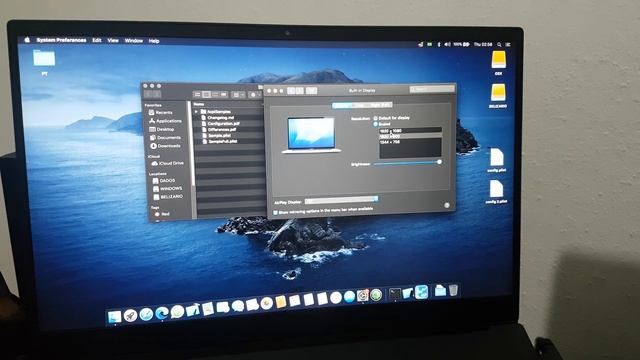640x360 pixels.
Task: Open Launchpad from the Dock
Action: tap(130, 316)
